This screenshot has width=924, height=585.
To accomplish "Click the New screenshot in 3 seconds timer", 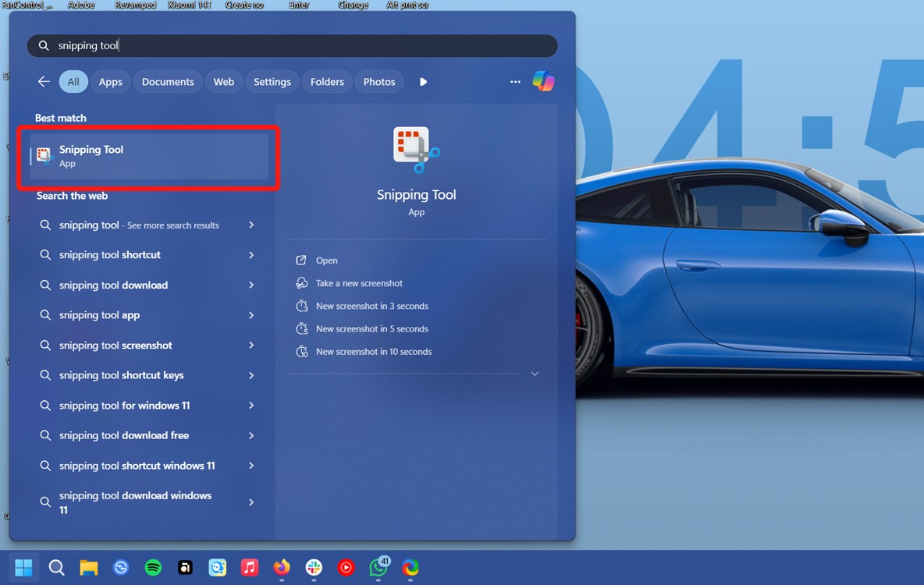I will (372, 306).
